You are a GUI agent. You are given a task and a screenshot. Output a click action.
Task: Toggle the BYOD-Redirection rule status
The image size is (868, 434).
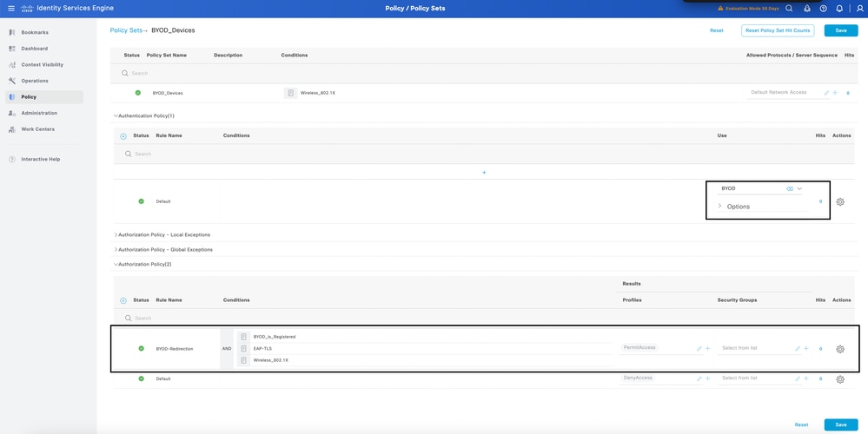(x=141, y=348)
